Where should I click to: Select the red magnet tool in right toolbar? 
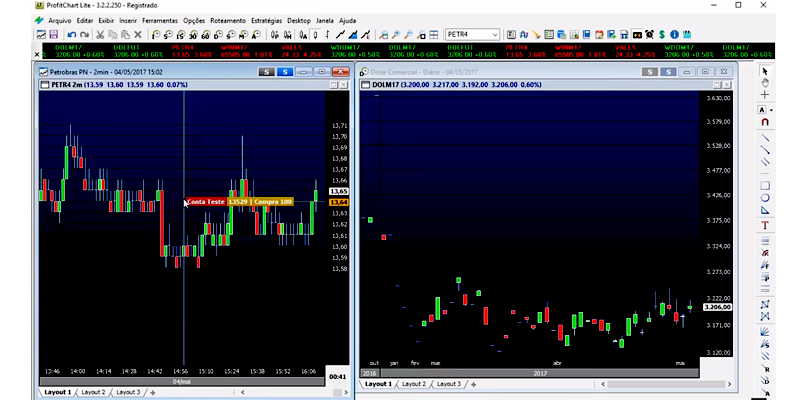[x=765, y=122]
